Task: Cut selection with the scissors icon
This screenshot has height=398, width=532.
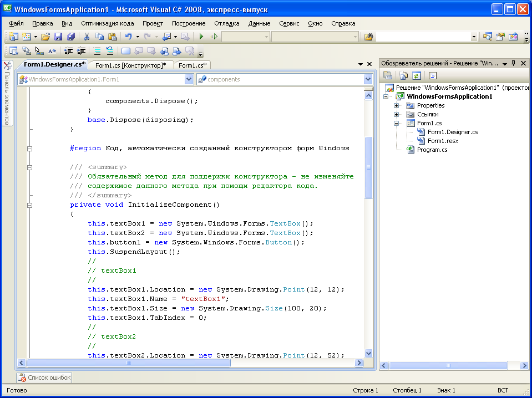Action: coord(87,37)
